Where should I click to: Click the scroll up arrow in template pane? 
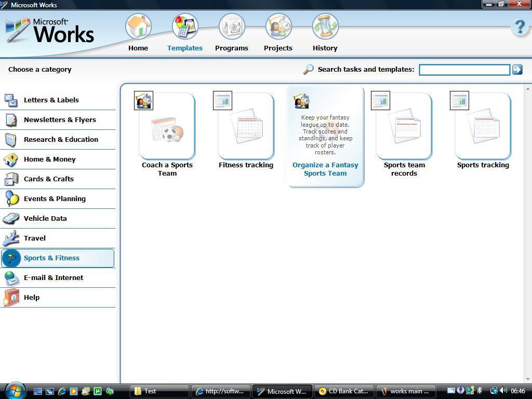coord(528,89)
